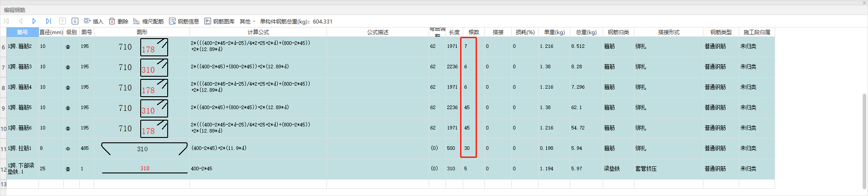The height and width of the screenshot is (196, 868).
Task: Click total weight 62.1 cell
Action: tap(586, 108)
